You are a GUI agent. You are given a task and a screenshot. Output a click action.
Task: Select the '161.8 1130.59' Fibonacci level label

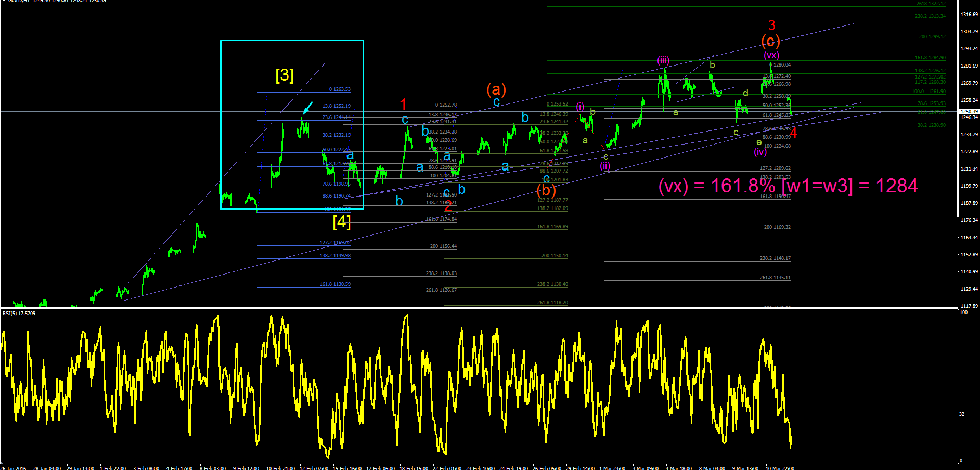coord(335,284)
